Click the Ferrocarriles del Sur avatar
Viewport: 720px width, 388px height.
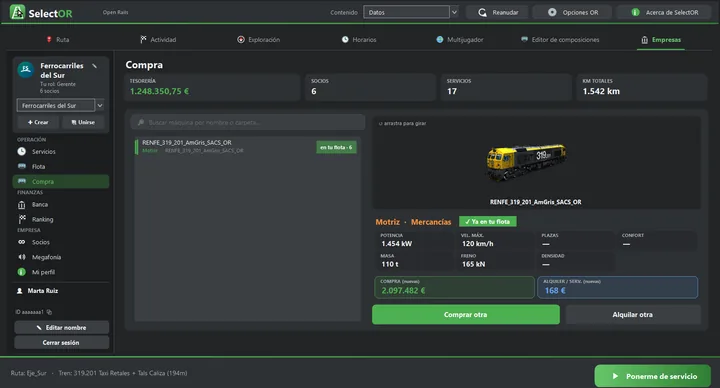coord(26,69)
